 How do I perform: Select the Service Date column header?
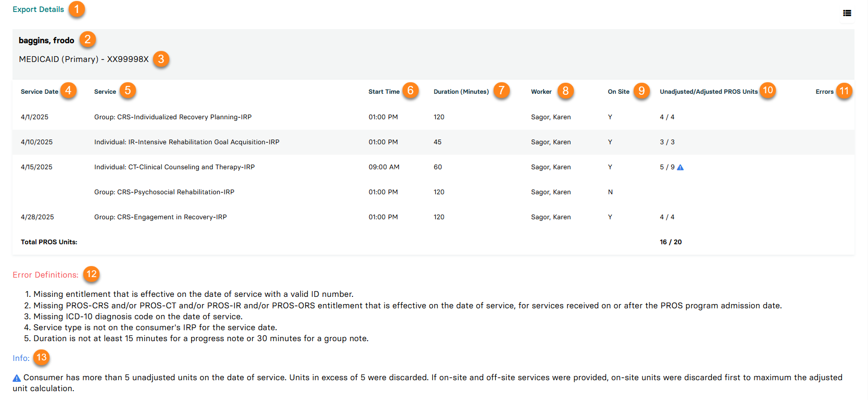pyautogui.click(x=40, y=92)
